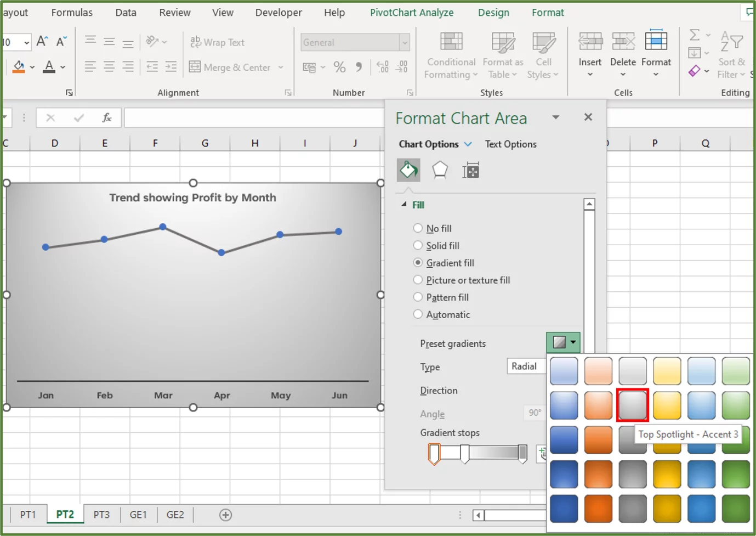The height and width of the screenshot is (536, 756).
Task: Click Text Options in the pane
Action: (x=510, y=144)
